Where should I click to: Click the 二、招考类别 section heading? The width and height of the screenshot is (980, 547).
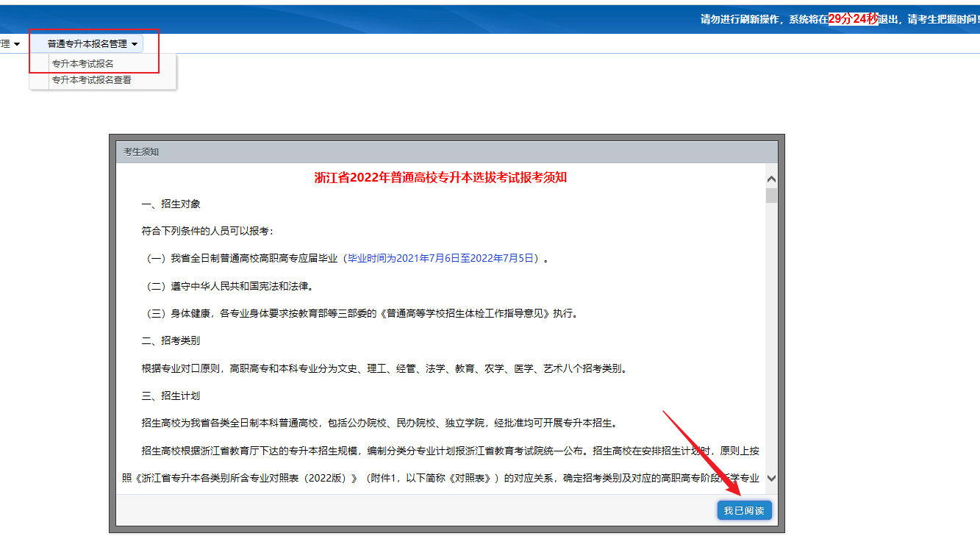tap(171, 340)
